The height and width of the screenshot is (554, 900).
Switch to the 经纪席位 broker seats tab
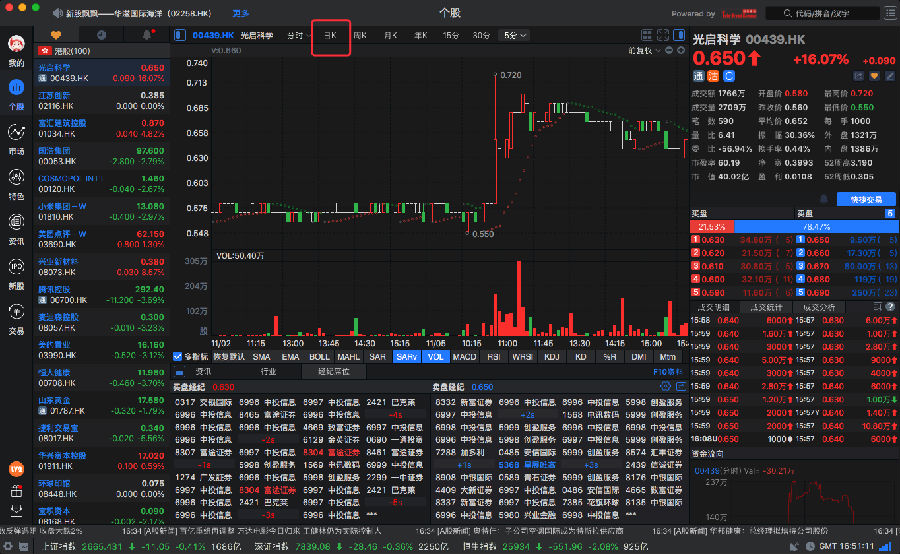pyautogui.click(x=333, y=372)
